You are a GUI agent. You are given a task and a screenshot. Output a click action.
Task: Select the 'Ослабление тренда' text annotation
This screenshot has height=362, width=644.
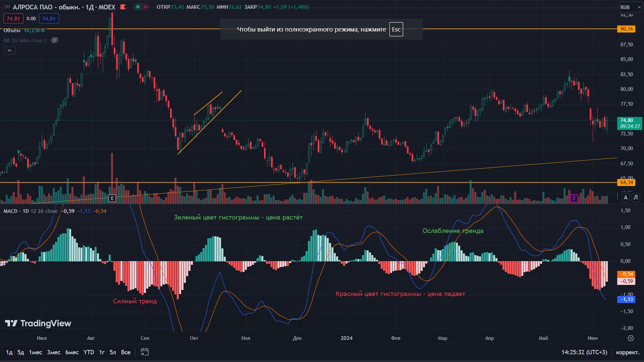click(x=453, y=231)
